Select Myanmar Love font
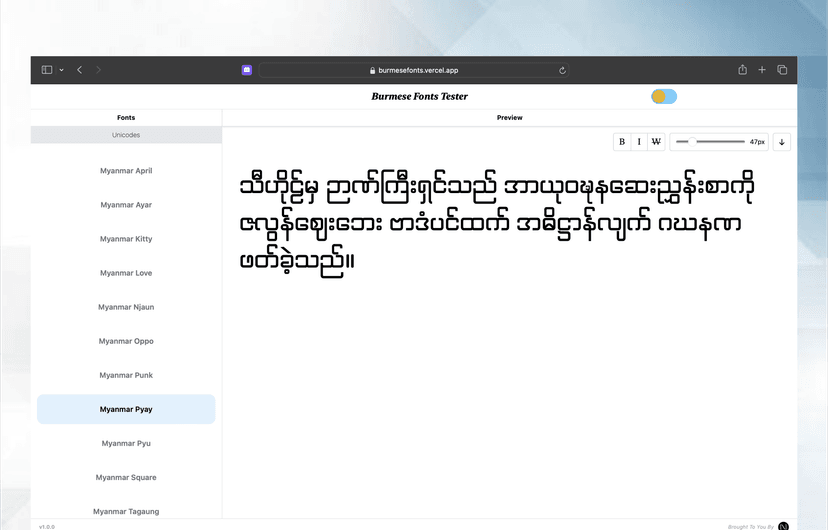828x530 pixels. pyautogui.click(x=126, y=273)
